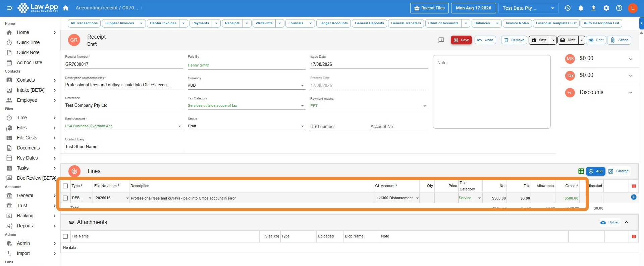Add a new line with Add button
Image resolution: width=644 pixels, height=266 pixels.
[x=596, y=171]
